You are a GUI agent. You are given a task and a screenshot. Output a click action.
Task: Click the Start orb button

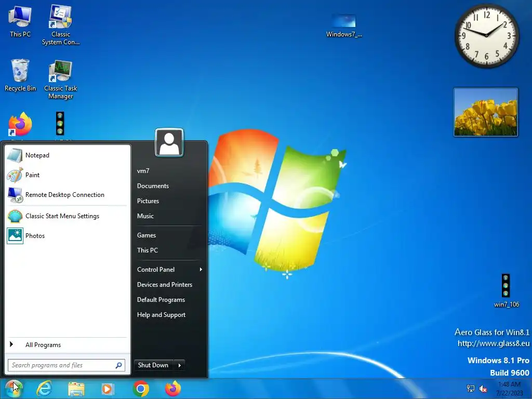tap(14, 389)
